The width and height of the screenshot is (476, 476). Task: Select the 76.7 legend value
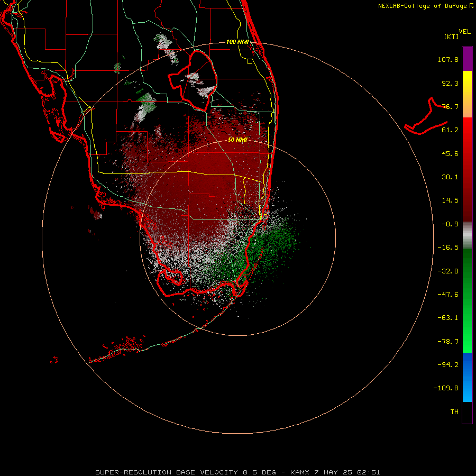[x=450, y=106]
